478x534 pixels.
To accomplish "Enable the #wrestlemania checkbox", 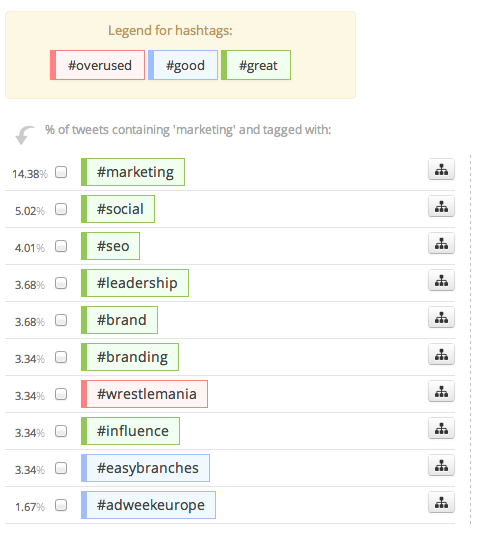I will (x=61, y=394).
